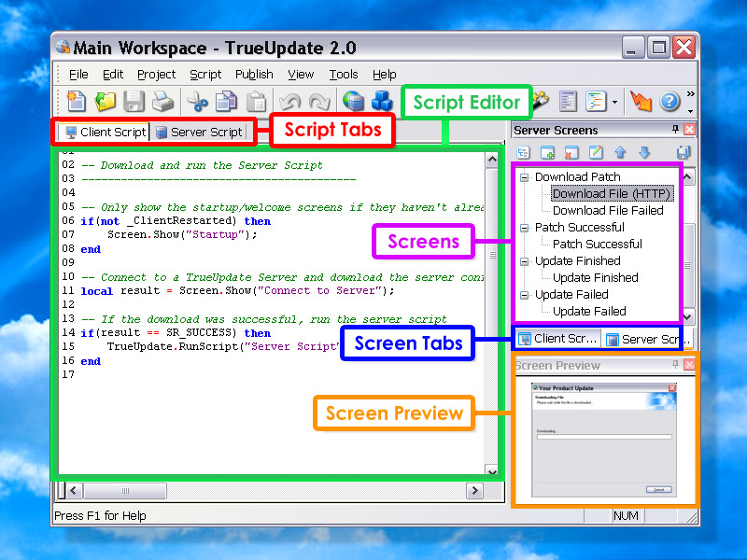Screen dimensions: 747x560
Task: Open the Tools menu
Action: (343, 75)
